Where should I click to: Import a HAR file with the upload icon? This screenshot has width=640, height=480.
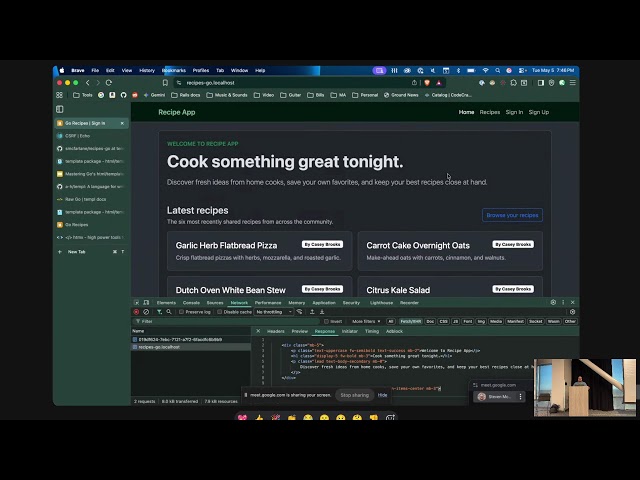tap(312, 312)
